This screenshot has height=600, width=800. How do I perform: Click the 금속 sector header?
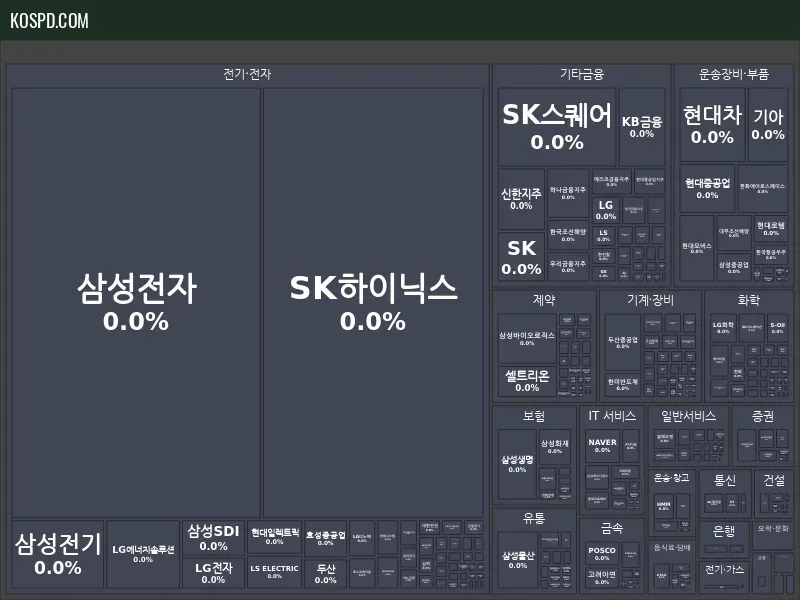[x=612, y=528]
